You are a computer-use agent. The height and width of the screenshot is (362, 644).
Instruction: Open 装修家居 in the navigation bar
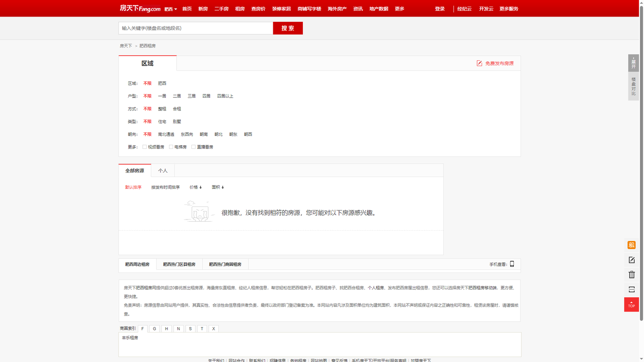click(x=281, y=9)
